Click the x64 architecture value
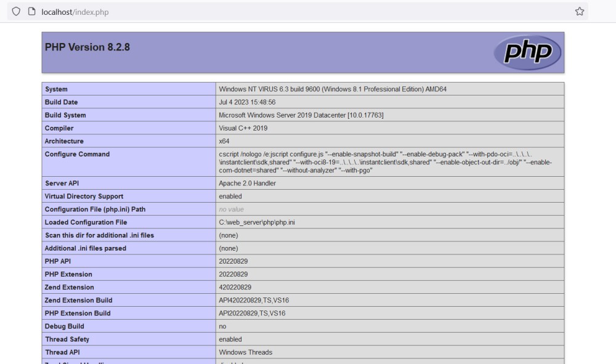This screenshot has height=364, width=616. (x=224, y=141)
